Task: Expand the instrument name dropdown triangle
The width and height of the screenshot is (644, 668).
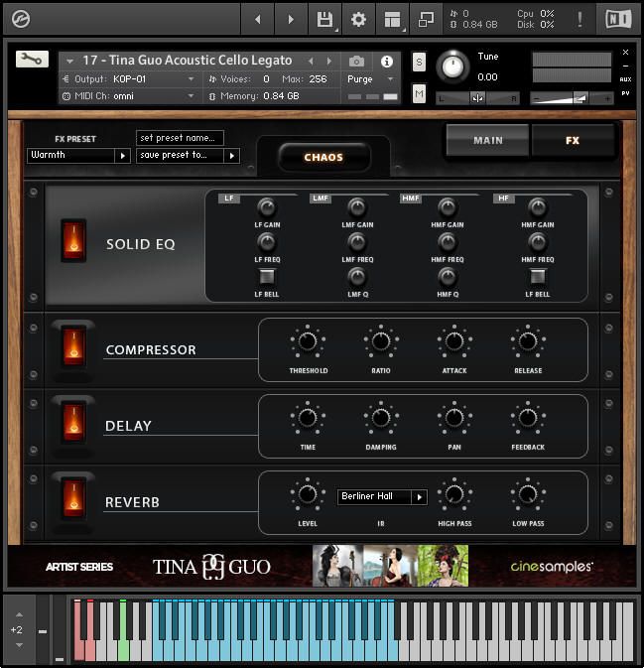Action: [x=69, y=62]
